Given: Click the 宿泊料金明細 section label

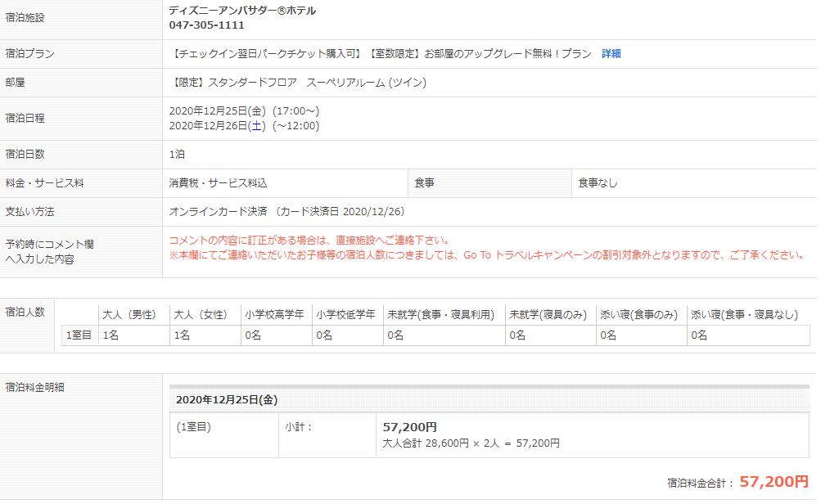Looking at the screenshot, I should (x=35, y=388).
